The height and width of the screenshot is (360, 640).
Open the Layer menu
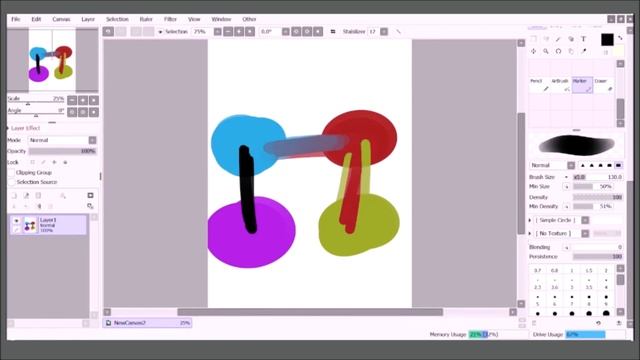tap(88, 19)
